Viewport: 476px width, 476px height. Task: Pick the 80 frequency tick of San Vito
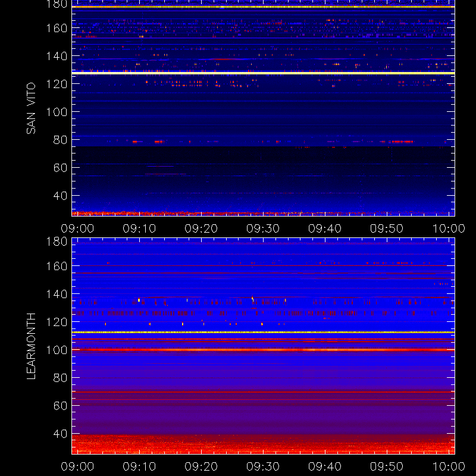pyautogui.click(x=61, y=140)
